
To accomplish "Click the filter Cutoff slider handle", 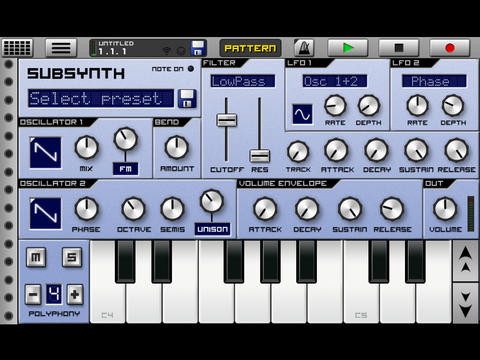I will 227,120.
